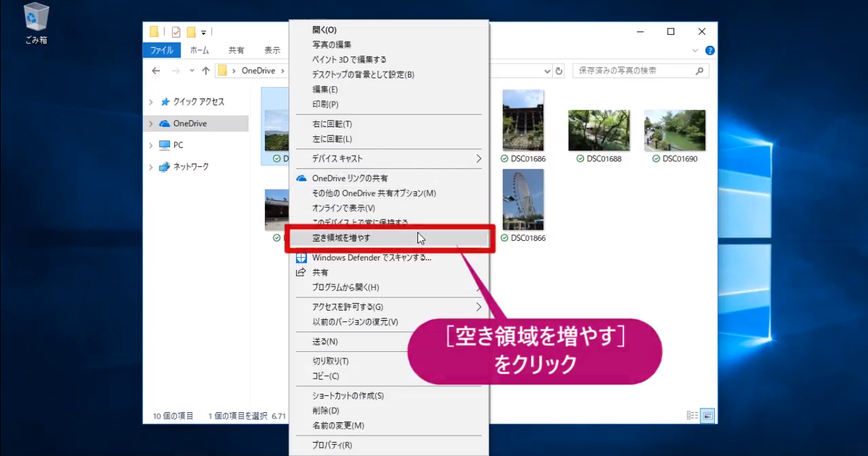
Task: Switch to large thumbnails view icon
Action: 708,415
